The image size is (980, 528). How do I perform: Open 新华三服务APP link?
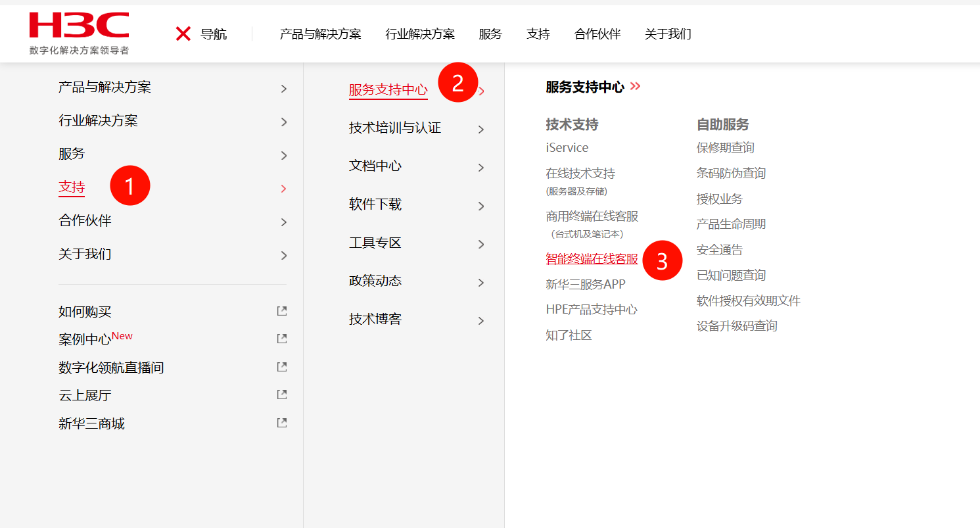click(x=586, y=284)
